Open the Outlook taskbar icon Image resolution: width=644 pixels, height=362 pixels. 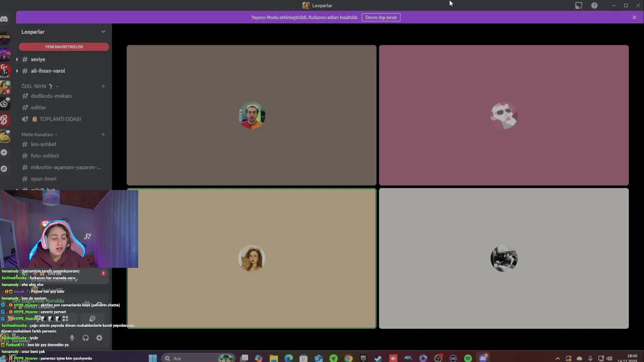[x=318, y=358]
